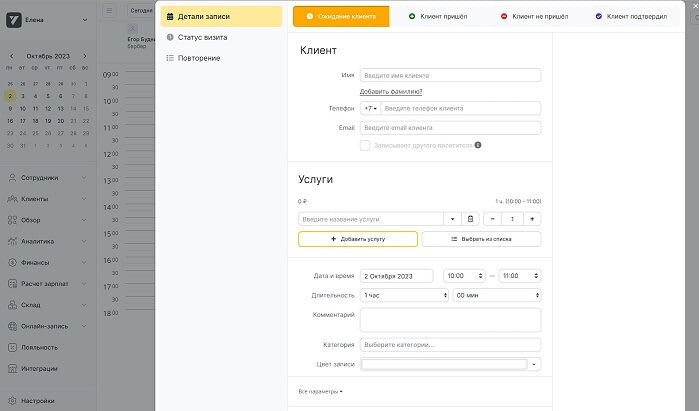
Task: Enable Записывает другого посетителя checkbox
Action: (x=365, y=145)
